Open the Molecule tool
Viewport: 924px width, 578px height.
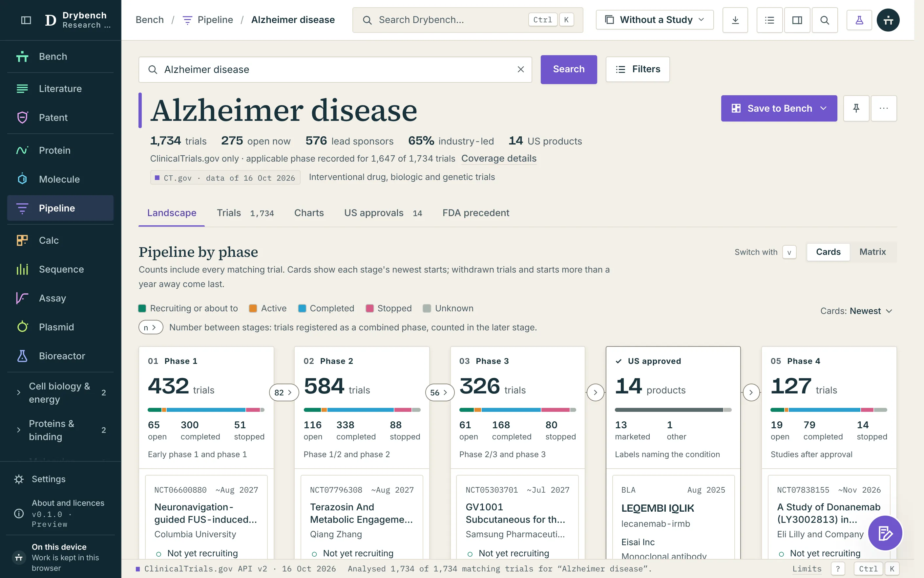[60, 179]
